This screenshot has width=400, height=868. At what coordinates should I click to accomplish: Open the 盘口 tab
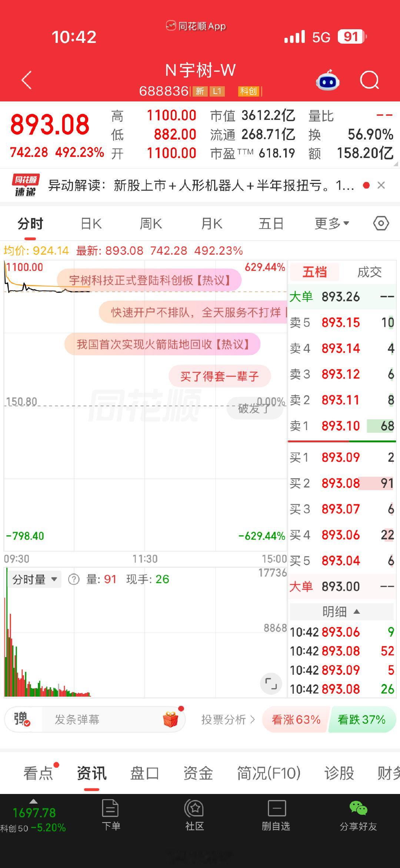(145, 773)
